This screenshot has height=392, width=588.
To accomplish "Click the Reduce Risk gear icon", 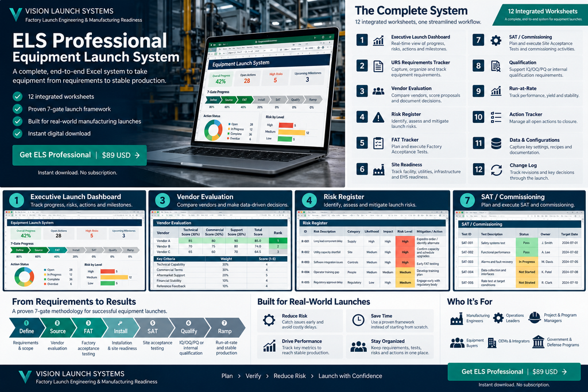I will click(269, 320).
